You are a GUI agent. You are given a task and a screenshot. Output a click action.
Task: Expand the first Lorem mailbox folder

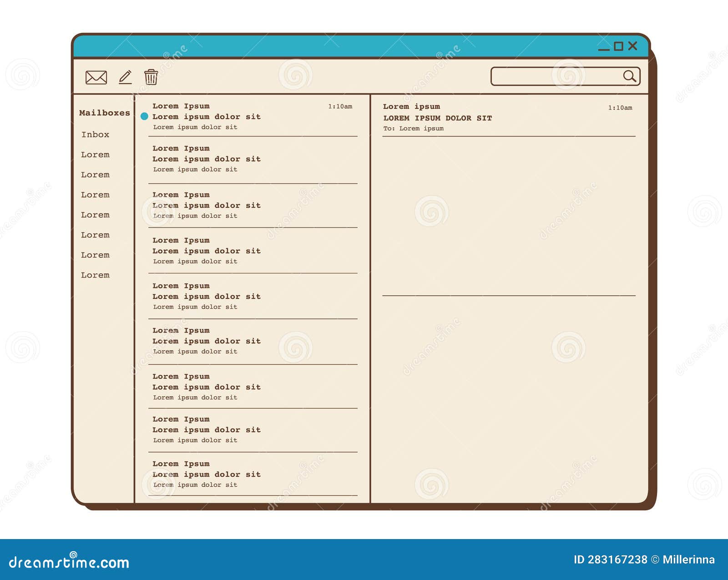tap(95, 155)
